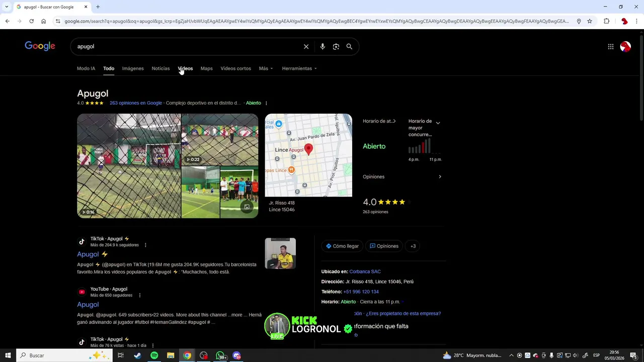Switch to Videos tab
The height and width of the screenshot is (362, 644).
pyautogui.click(x=185, y=68)
